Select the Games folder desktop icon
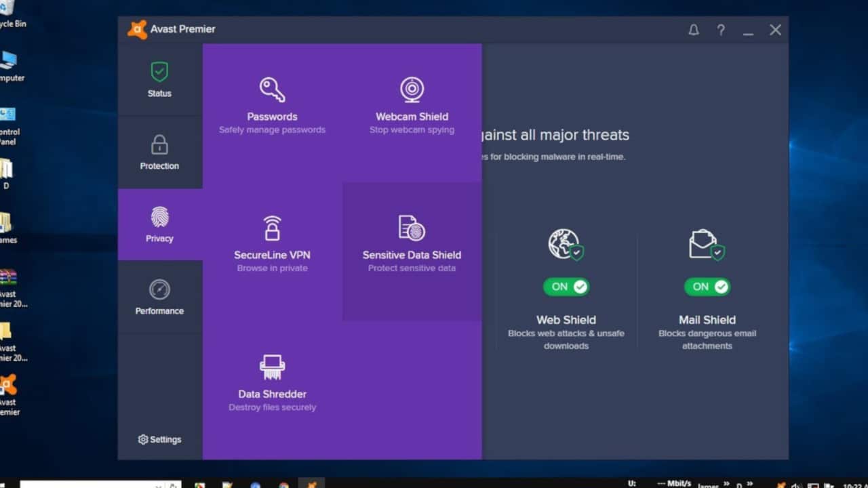Screen dimensions: 868x488 [x=7, y=228]
